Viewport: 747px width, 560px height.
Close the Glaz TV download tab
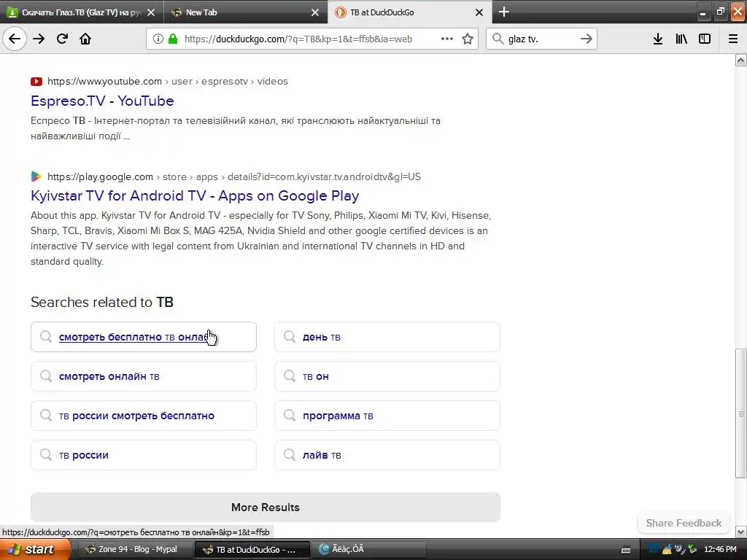[x=151, y=12]
